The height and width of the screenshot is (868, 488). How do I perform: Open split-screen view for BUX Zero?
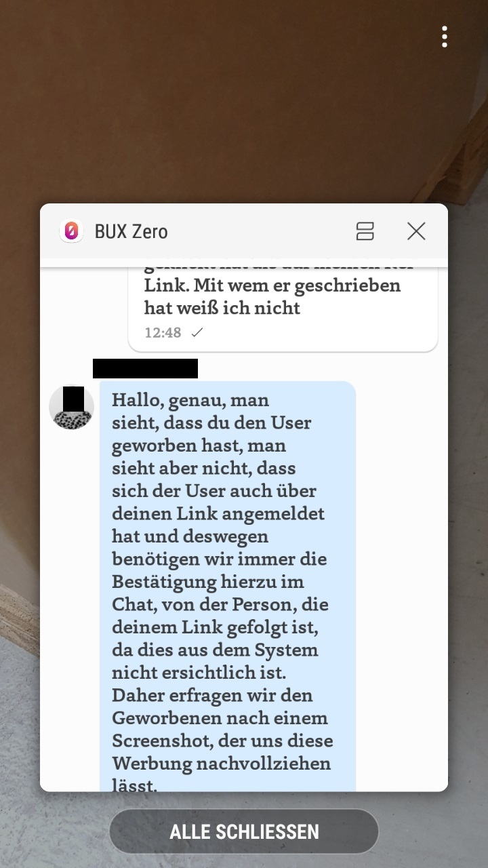pyautogui.click(x=365, y=231)
